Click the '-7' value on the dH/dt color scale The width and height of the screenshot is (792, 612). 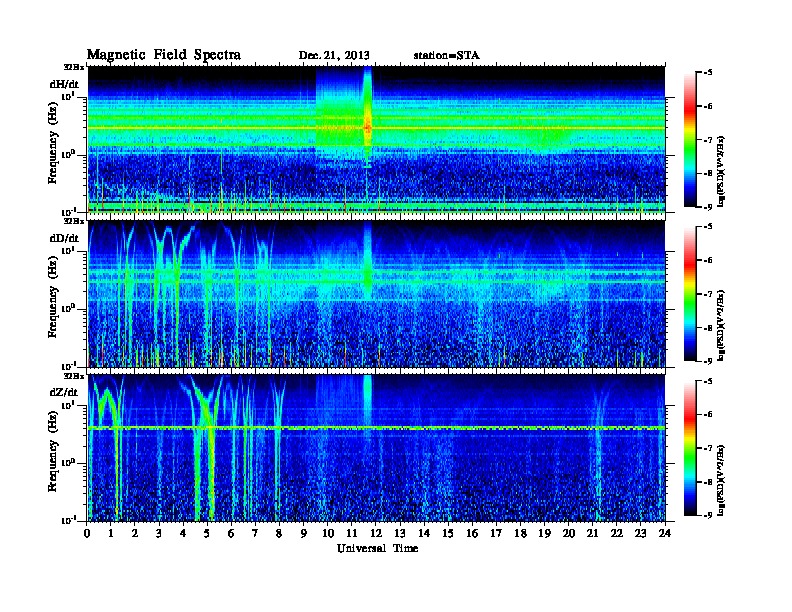[708, 140]
